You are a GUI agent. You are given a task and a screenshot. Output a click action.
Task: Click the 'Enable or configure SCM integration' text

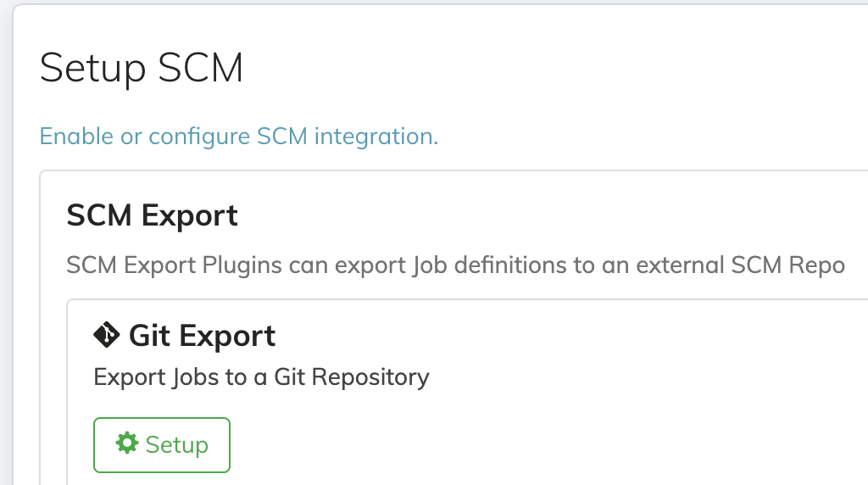[238, 137]
